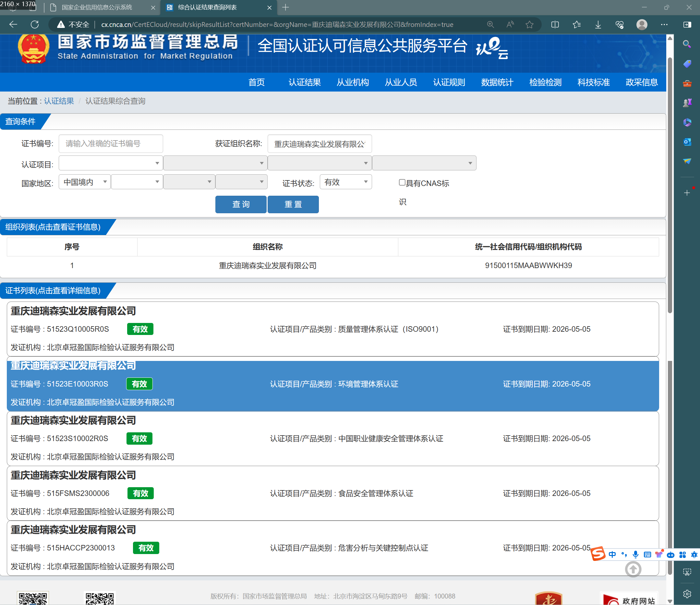Image resolution: width=700 pixels, height=605 pixels.
Task: Open the third 国家地区 dropdown
Action: 189,182
